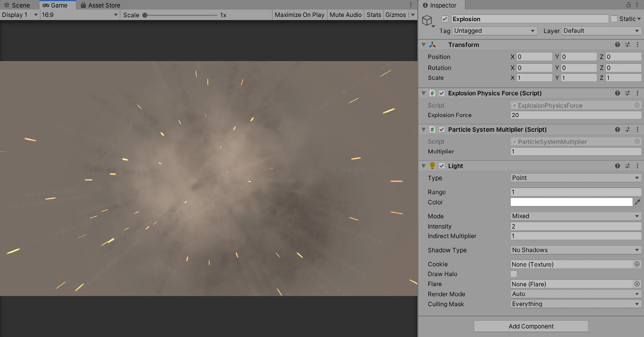Open the Asset Store tab
The width and height of the screenshot is (644, 337).
[100, 5]
